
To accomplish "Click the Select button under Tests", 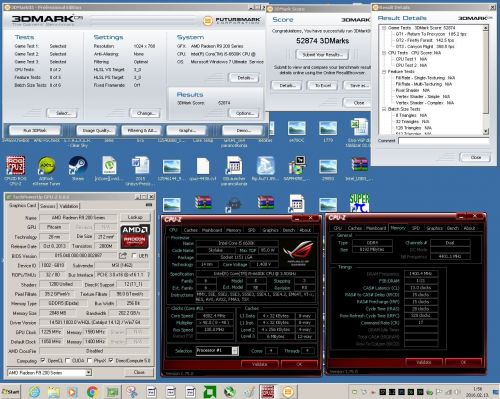I will (x=62, y=113).
